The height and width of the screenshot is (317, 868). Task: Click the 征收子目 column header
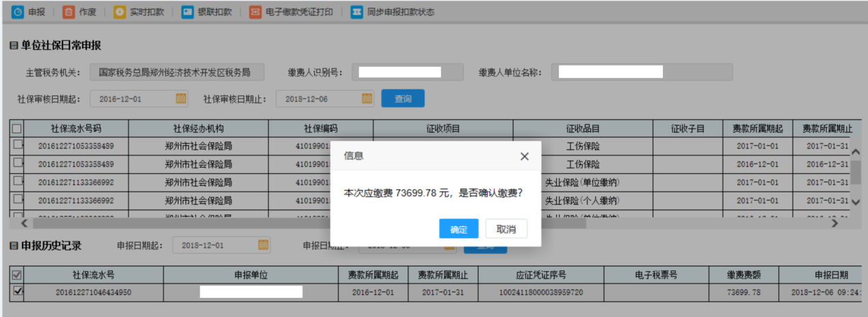pos(688,128)
